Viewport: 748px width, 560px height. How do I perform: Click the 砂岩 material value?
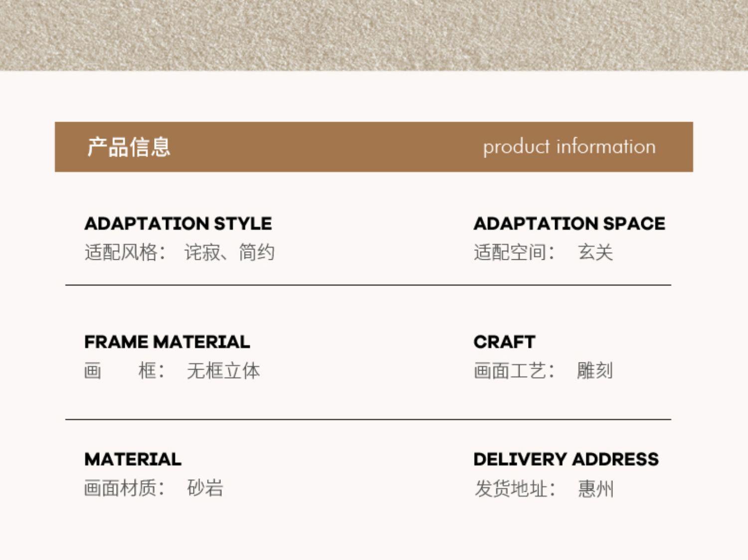coord(205,488)
